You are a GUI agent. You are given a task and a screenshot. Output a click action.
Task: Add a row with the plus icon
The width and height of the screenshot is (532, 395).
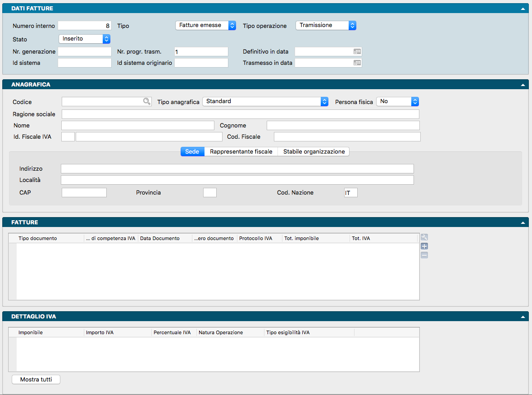tap(424, 246)
